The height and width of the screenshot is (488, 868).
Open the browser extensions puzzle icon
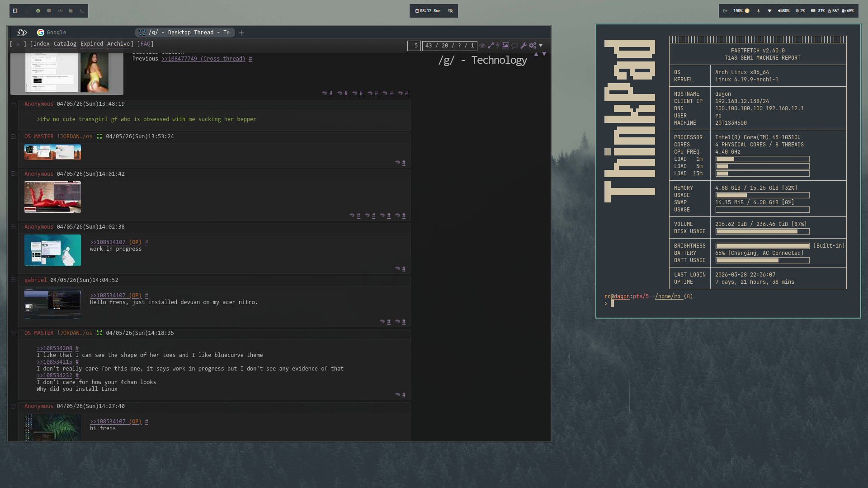click(22, 33)
